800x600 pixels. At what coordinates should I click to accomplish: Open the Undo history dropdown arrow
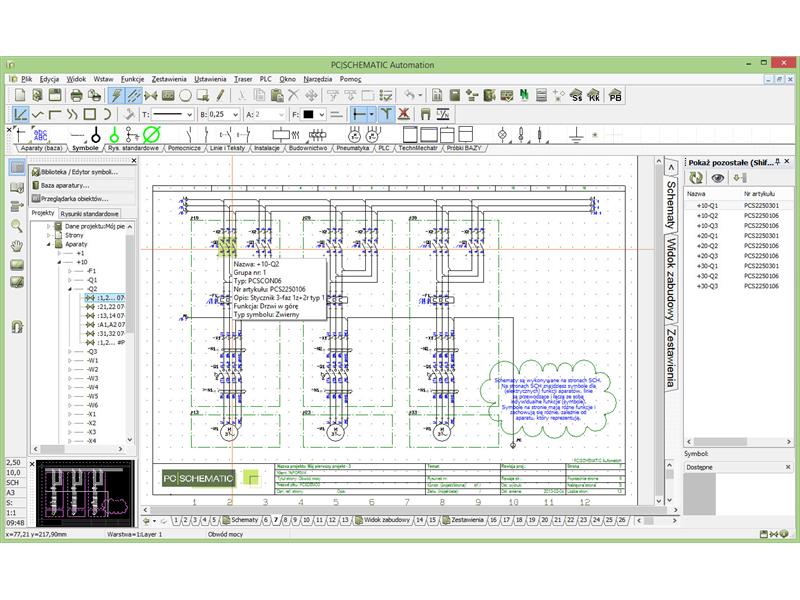click(x=420, y=95)
